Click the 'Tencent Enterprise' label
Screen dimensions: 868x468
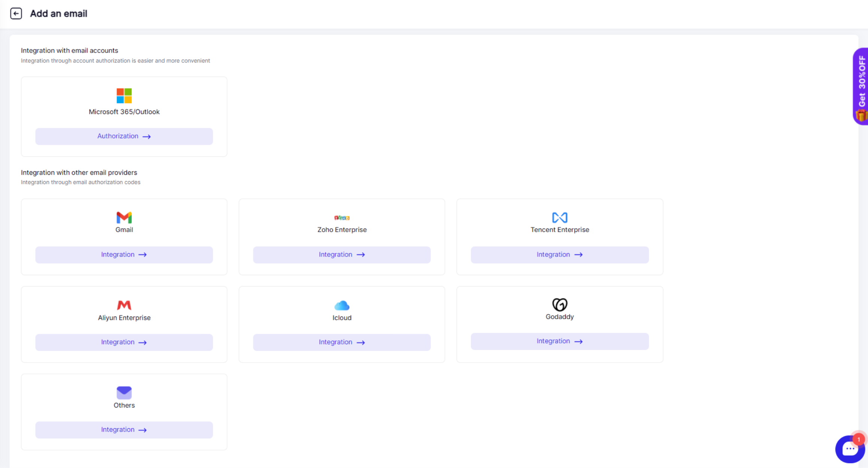point(560,229)
